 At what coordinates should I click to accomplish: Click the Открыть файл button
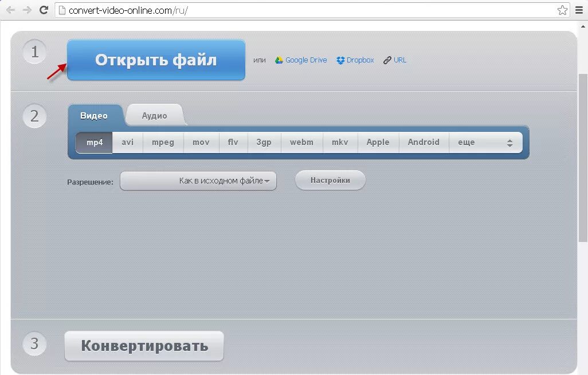coord(156,60)
